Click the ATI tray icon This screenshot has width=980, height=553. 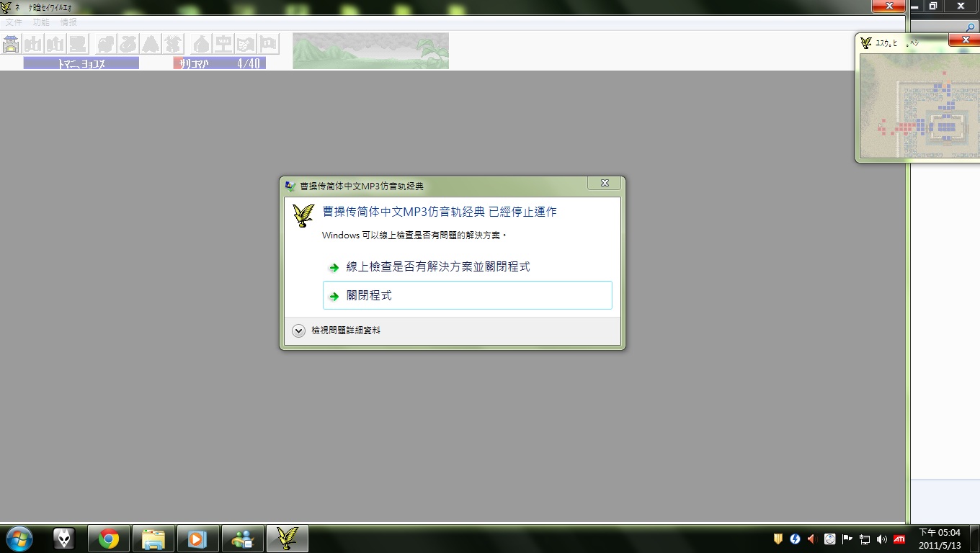899,539
